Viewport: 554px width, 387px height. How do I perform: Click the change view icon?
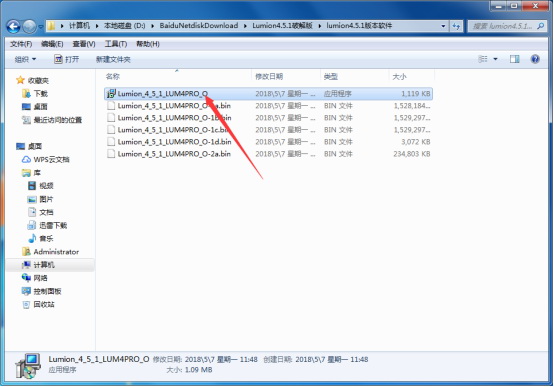coord(483,59)
